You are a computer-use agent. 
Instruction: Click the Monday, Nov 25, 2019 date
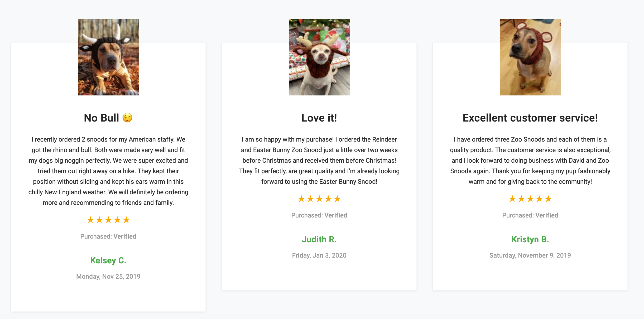point(108,276)
